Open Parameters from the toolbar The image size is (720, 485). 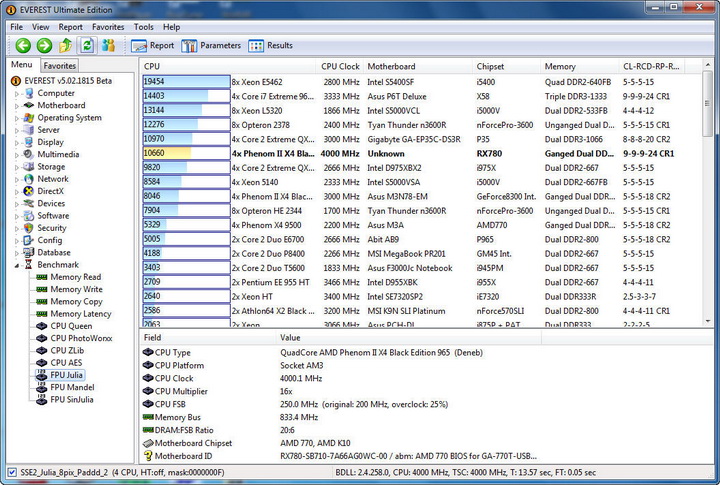[211, 45]
